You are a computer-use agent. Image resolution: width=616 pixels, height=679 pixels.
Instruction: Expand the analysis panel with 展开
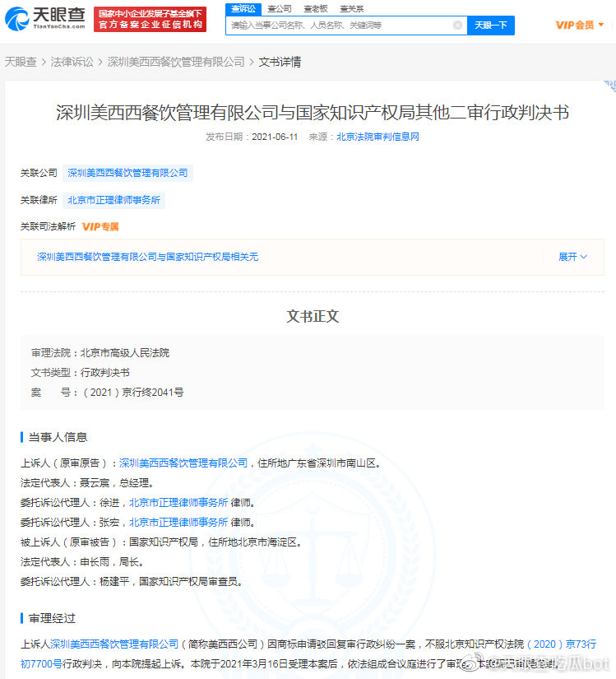pyautogui.click(x=572, y=257)
